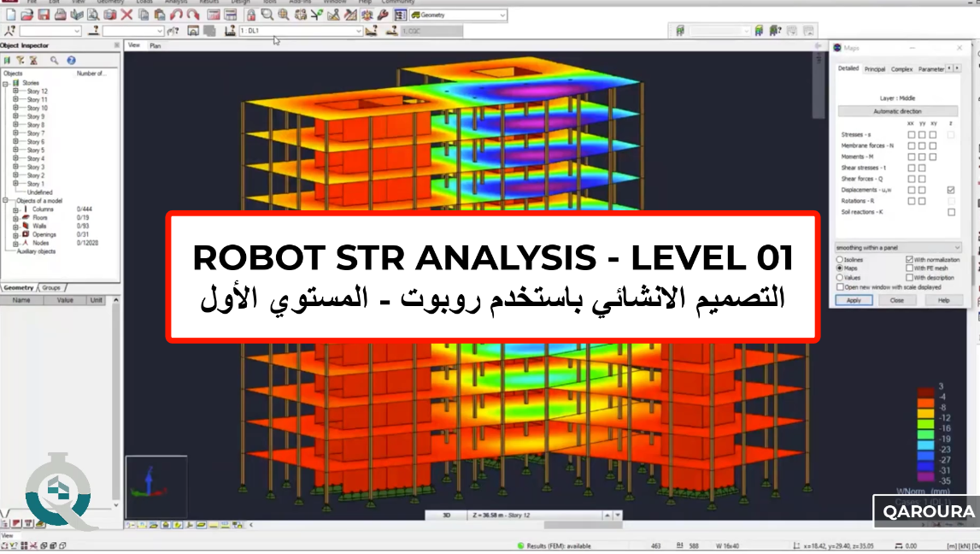The width and height of the screenshot is (980, 554).
Task: Click filter funnel icon in Object Inspector
Action: [x=21, y=61]
